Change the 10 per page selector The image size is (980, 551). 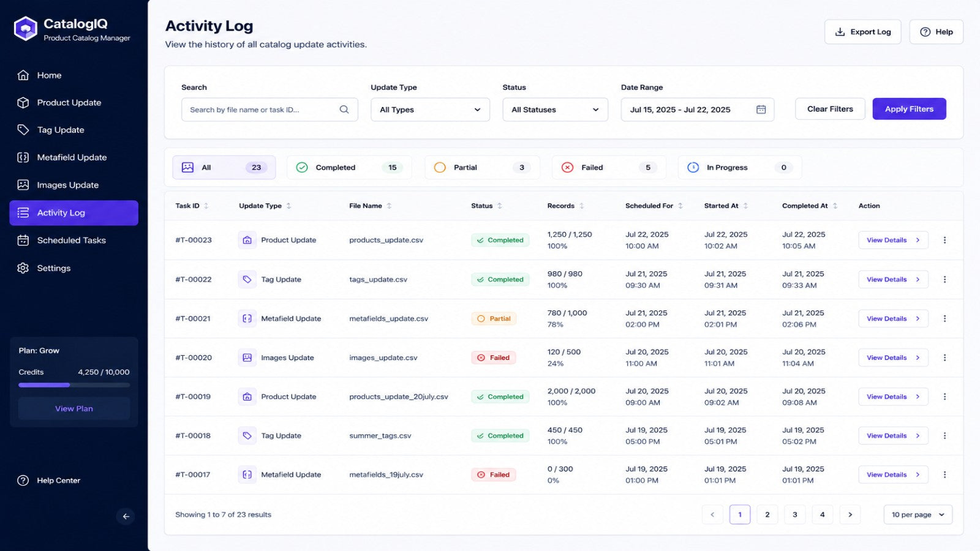click(x=918, y=515)
